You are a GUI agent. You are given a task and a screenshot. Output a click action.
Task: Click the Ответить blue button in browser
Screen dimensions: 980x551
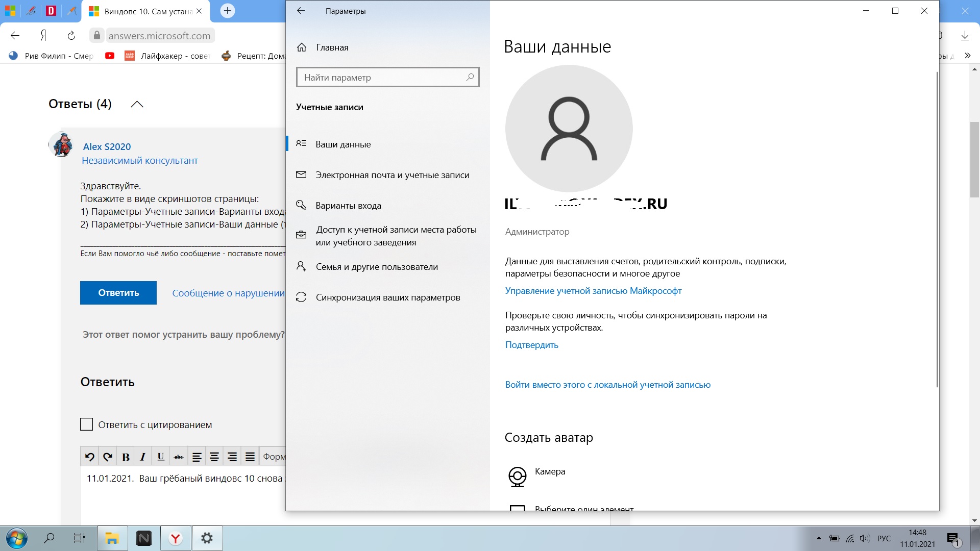[x=118, y=293]
